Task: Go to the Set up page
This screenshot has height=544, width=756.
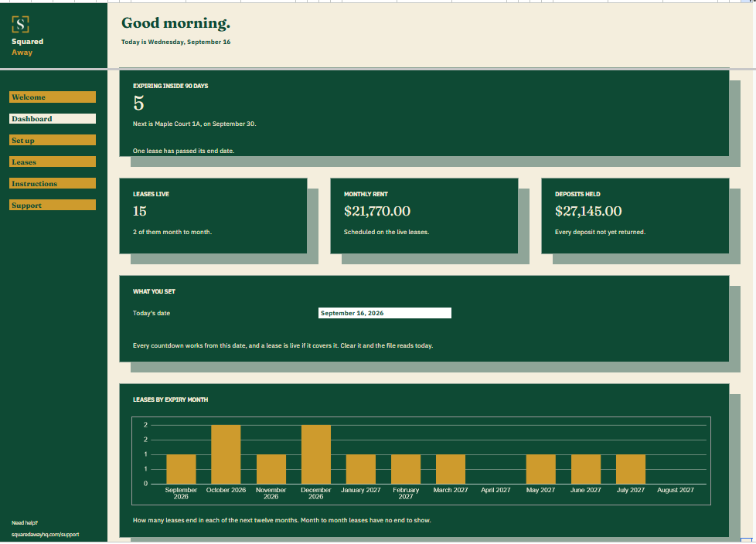Action: (x=53, y=140)
